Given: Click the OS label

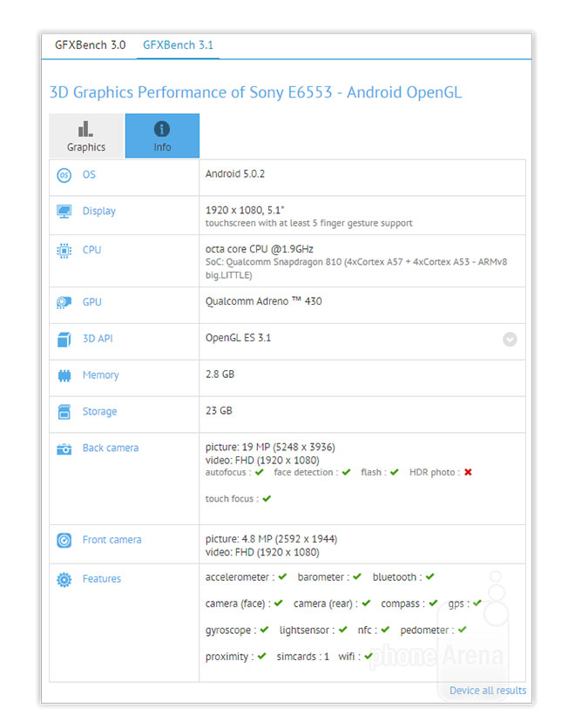Looking at the screenshot, I should [x=89, y=174].
